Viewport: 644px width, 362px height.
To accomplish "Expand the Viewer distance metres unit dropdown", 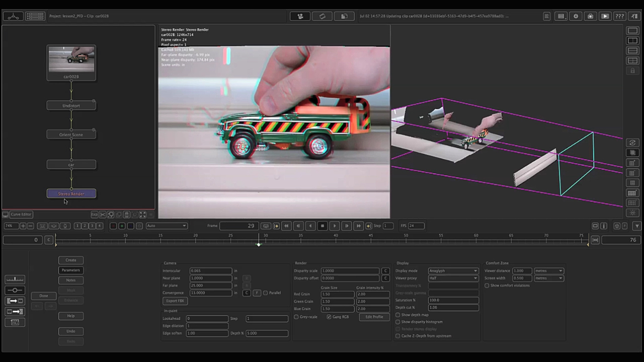I will [548, 271].
